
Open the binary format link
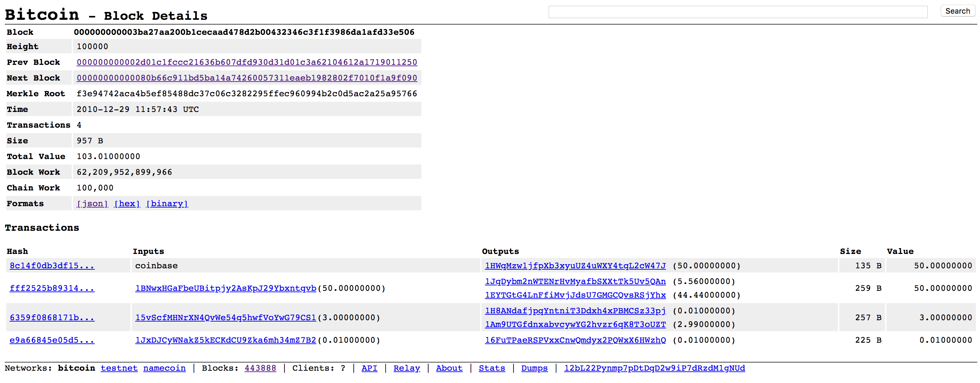click(167, 203)
